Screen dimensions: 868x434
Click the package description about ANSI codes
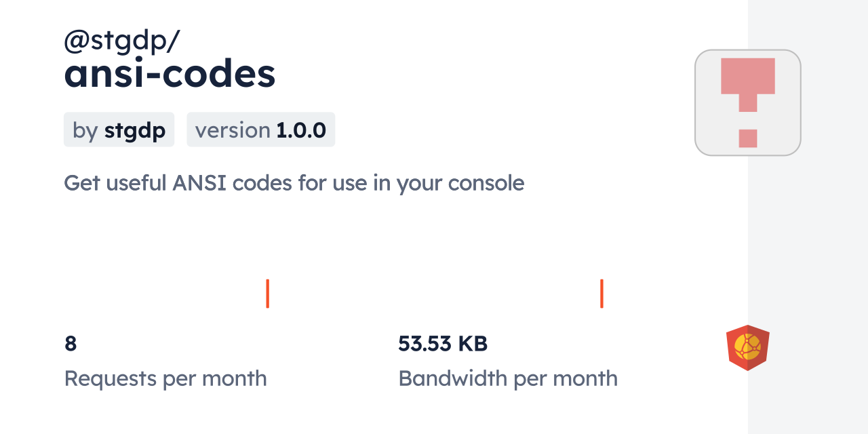294,183
